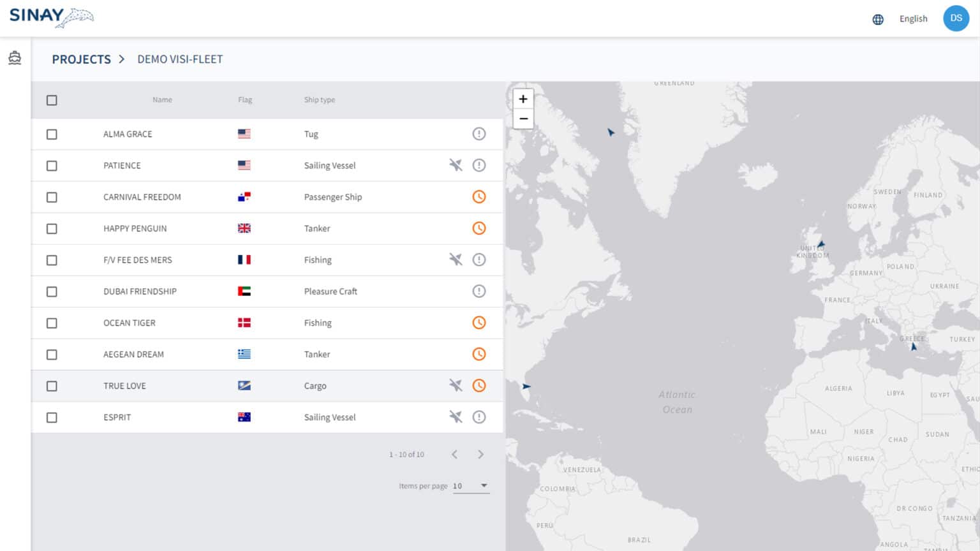Open the items per page dropdown
Screen dimensions: 980x551
470,485
